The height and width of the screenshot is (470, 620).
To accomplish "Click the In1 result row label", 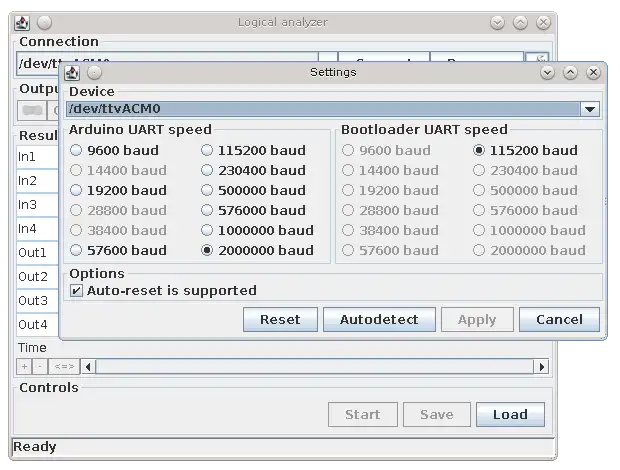I will (27, 157).
